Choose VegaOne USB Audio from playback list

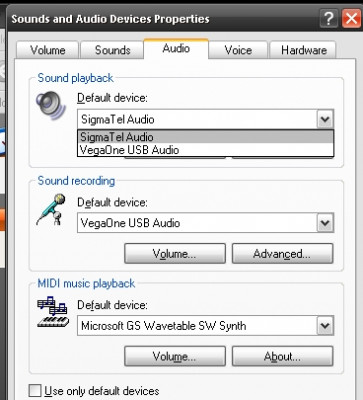(205, 150)
